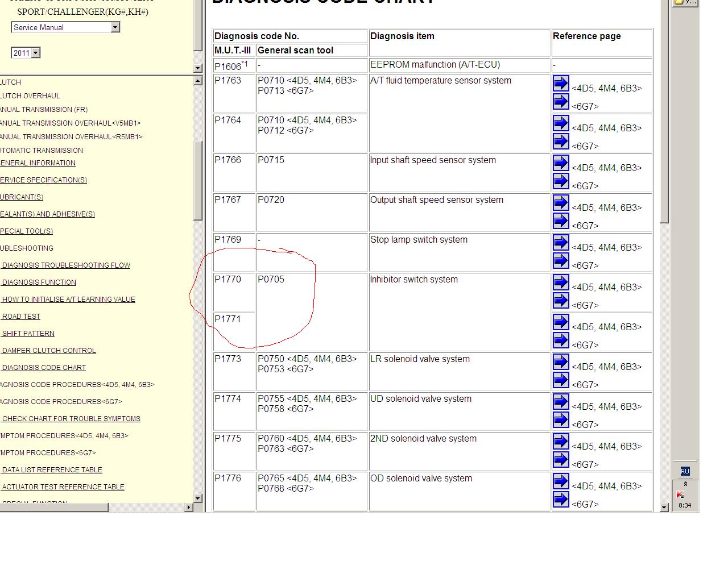Click EEPROM malfunction (A/T-ECU) cell

click(460, 65)
